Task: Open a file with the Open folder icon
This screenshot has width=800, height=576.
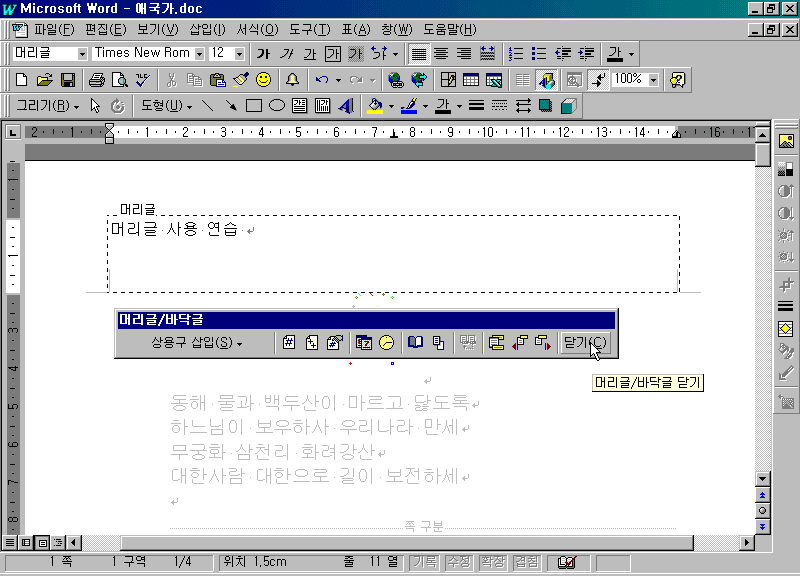Action: point(44,80)
